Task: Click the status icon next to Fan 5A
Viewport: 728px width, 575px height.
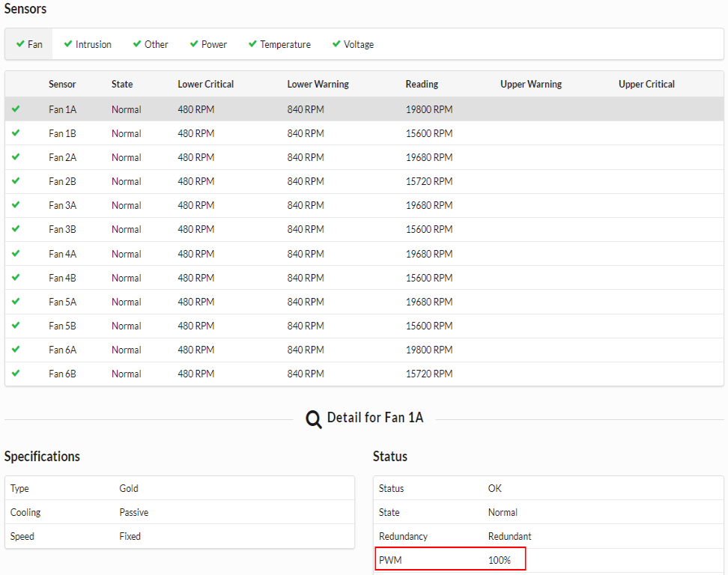Action: (x=16, y=301)
